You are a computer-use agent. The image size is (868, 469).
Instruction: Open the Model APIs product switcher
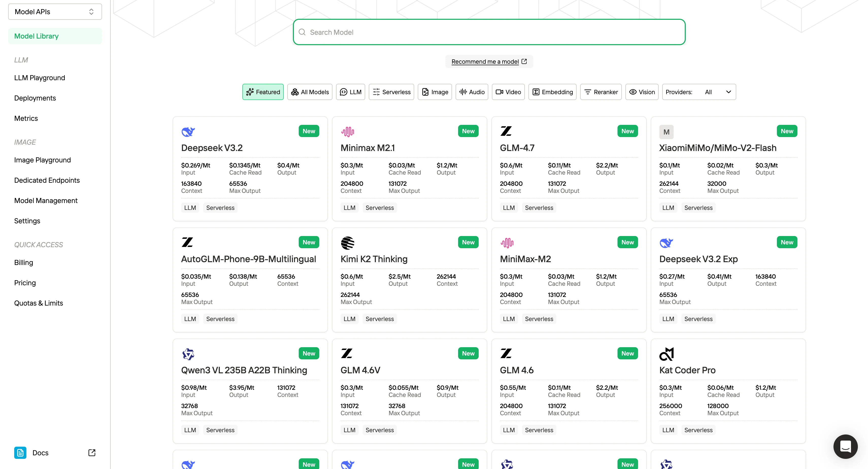click(55, 12)
